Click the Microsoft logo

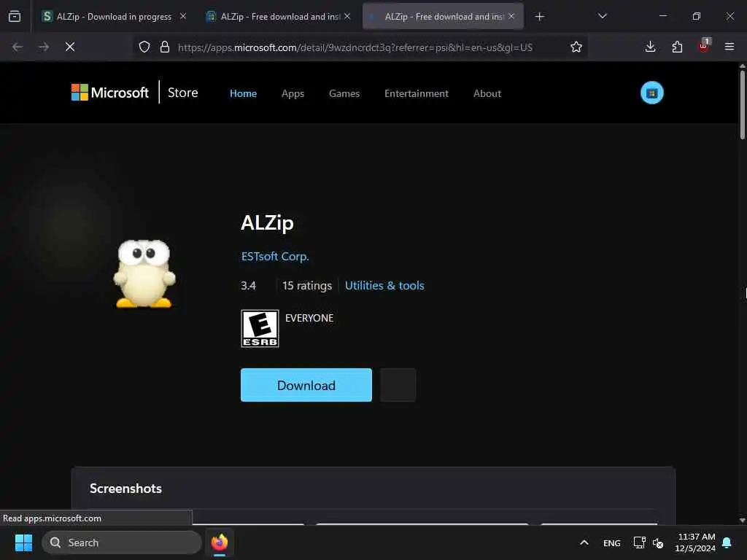110,93
